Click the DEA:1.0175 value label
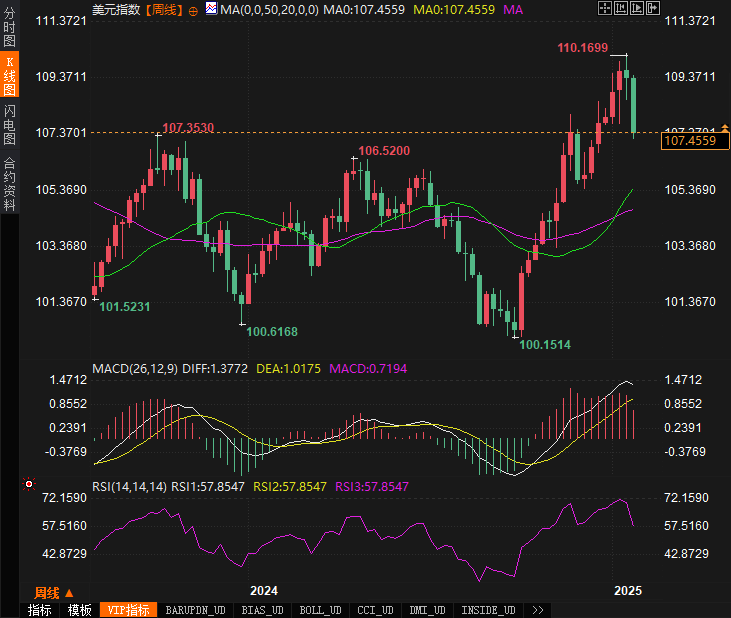This screenshot has width=731, height=618. [289, 369]
